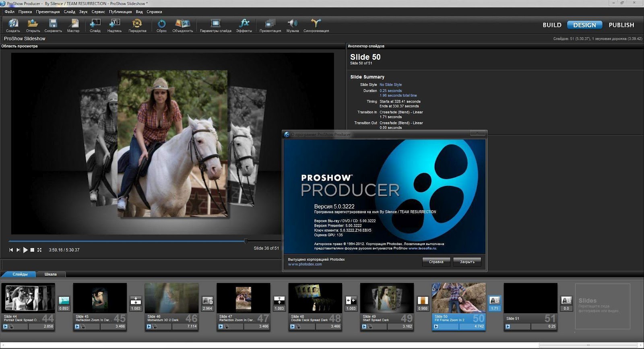
Task: Open the Звук menu
Action: [83, 12]
